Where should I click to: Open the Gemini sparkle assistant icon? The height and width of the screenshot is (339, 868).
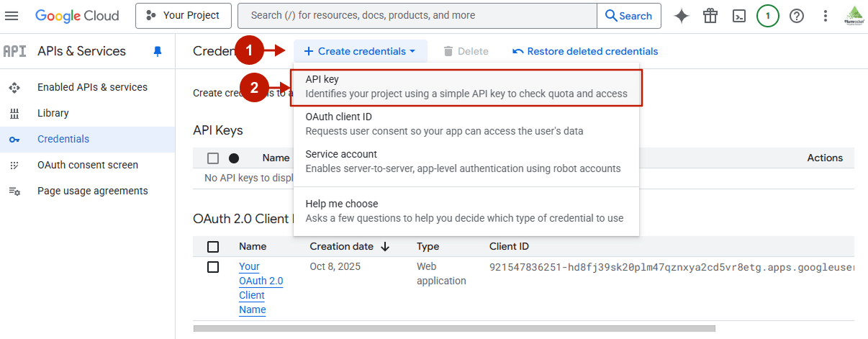(682, 16)
